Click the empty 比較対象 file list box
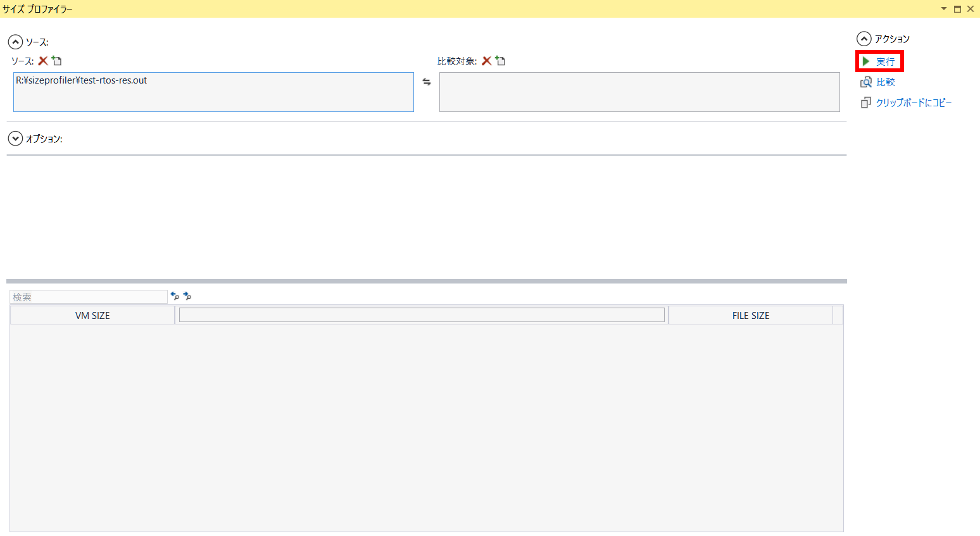Image resolution: width=980 pixels, height=536 pixels. click(x=639, y=92)
